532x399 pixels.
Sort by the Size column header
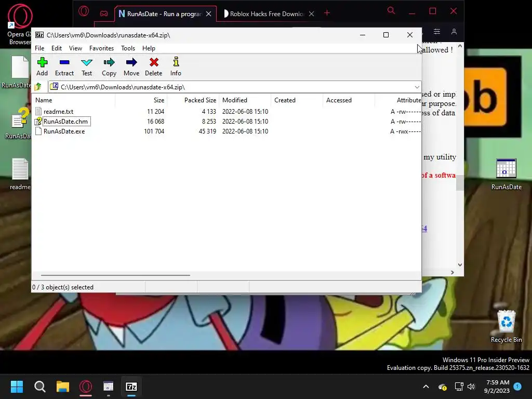coord(141,100)
